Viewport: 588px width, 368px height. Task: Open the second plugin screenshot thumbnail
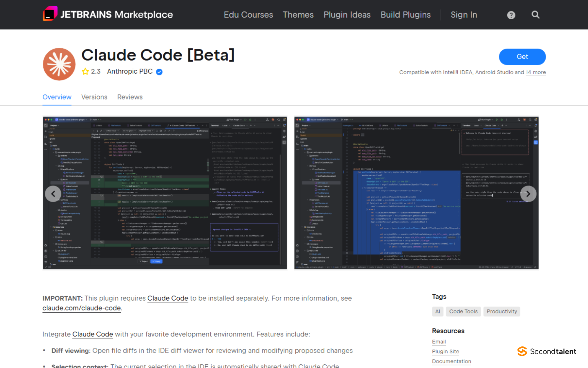pyautogui.click(x=416, y=193)
